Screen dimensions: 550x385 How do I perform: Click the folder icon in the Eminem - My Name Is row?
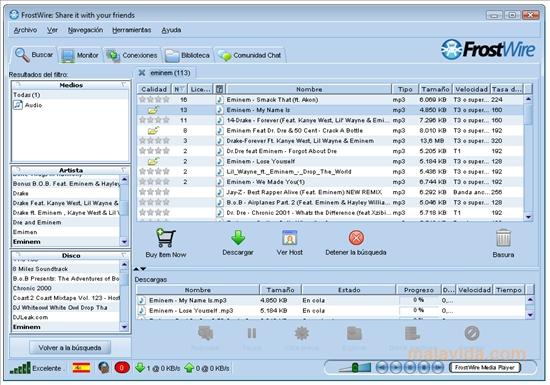153,110
